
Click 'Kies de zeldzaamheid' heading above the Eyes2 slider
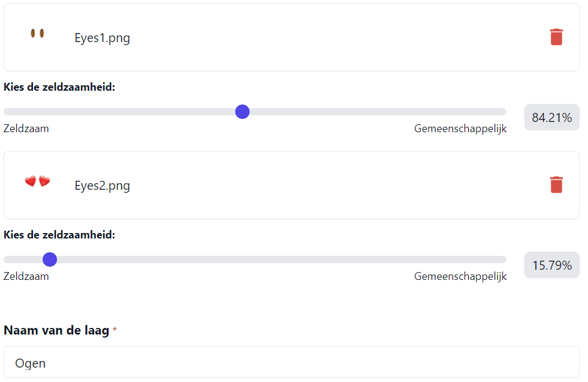pos(59,235)
